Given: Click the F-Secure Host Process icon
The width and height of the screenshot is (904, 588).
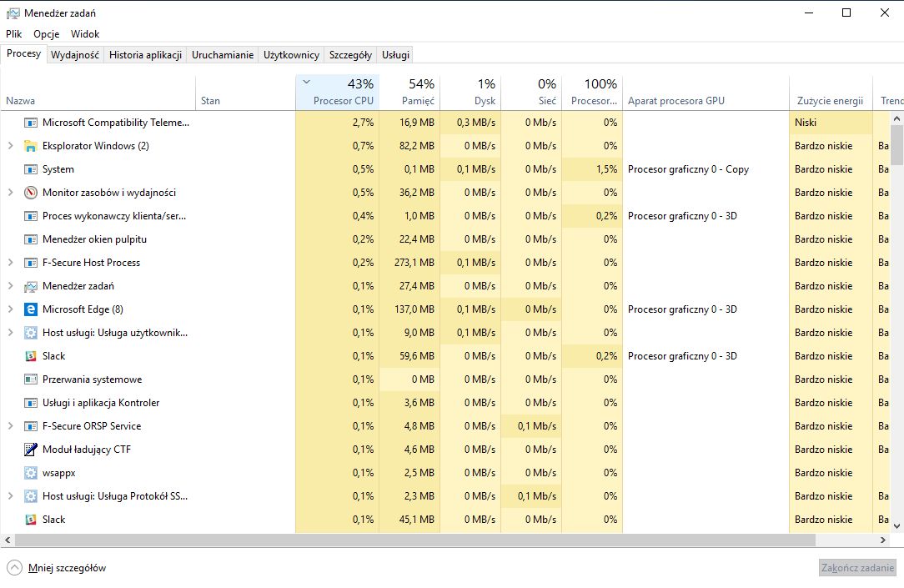Looking at the screenshot, I should pos(31,263).
